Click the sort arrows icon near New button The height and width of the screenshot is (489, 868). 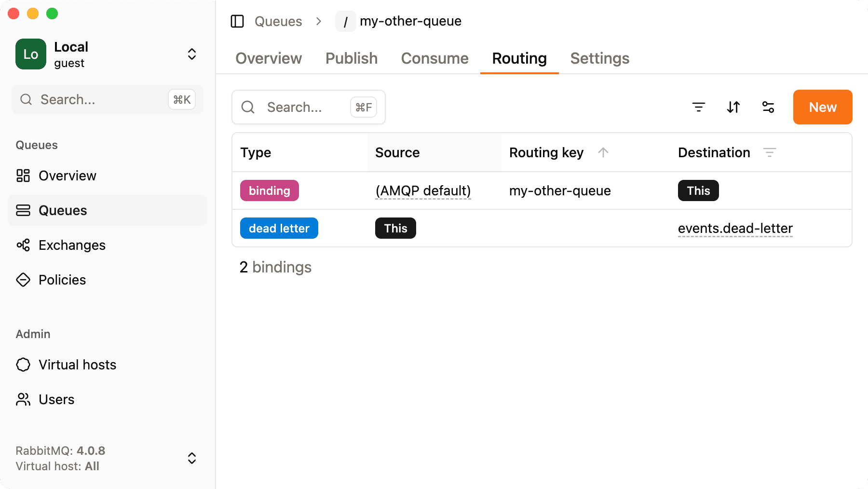click(x=733, y=107)
